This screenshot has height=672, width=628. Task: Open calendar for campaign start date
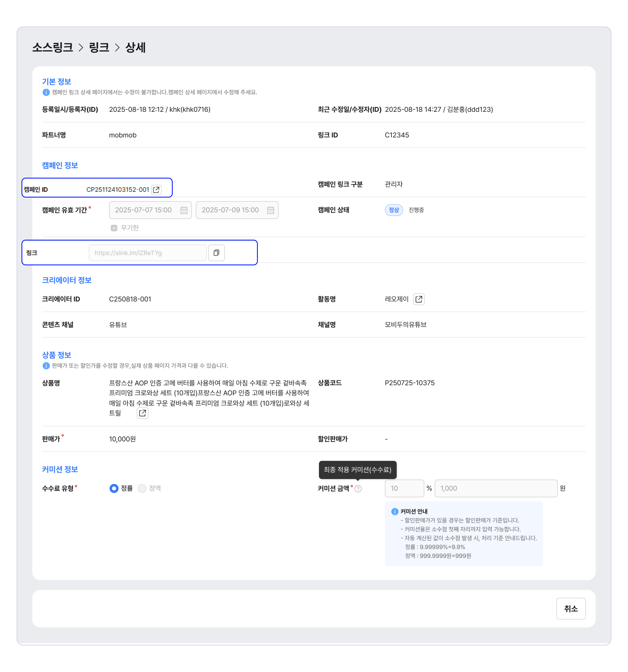[183, 210]
